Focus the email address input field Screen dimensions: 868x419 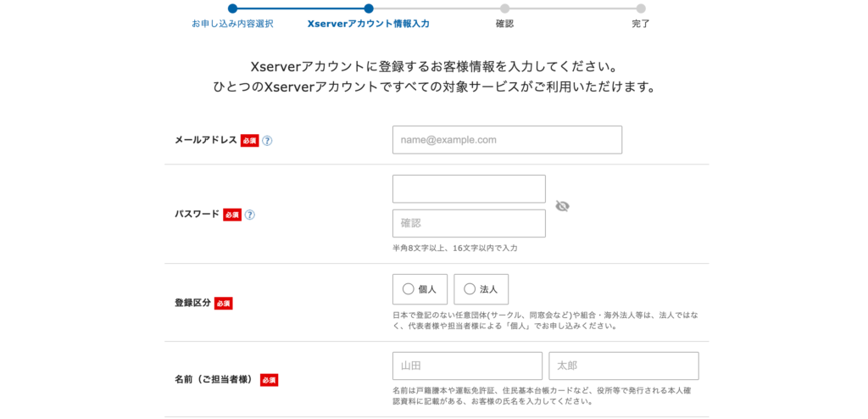(507, 140)
